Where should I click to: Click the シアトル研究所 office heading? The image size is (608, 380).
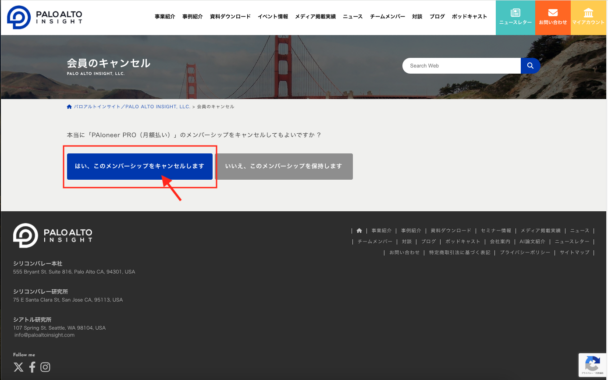pos(32,320)
